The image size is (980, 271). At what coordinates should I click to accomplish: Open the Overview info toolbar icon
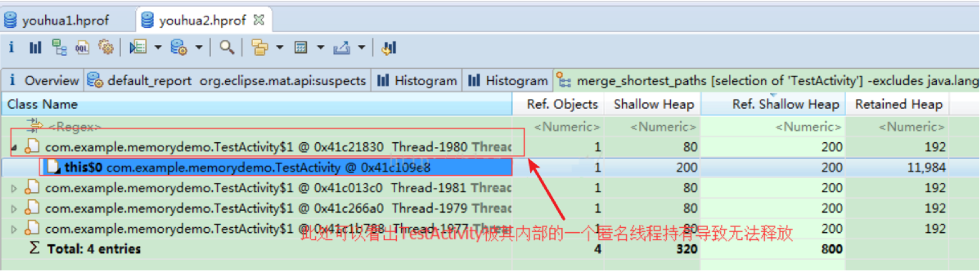tap(11, 47)
